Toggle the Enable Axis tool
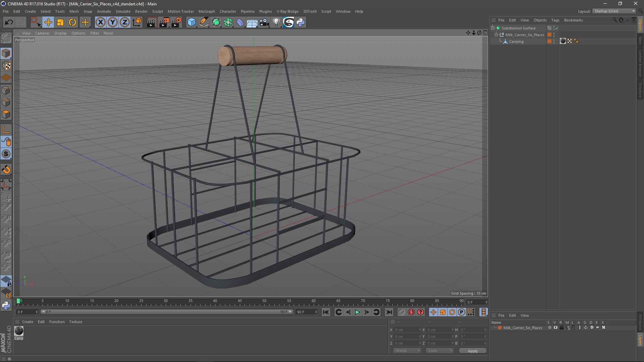Image resolution: width=644 pixels, height=362 pixels. click(x=6, y=130)
